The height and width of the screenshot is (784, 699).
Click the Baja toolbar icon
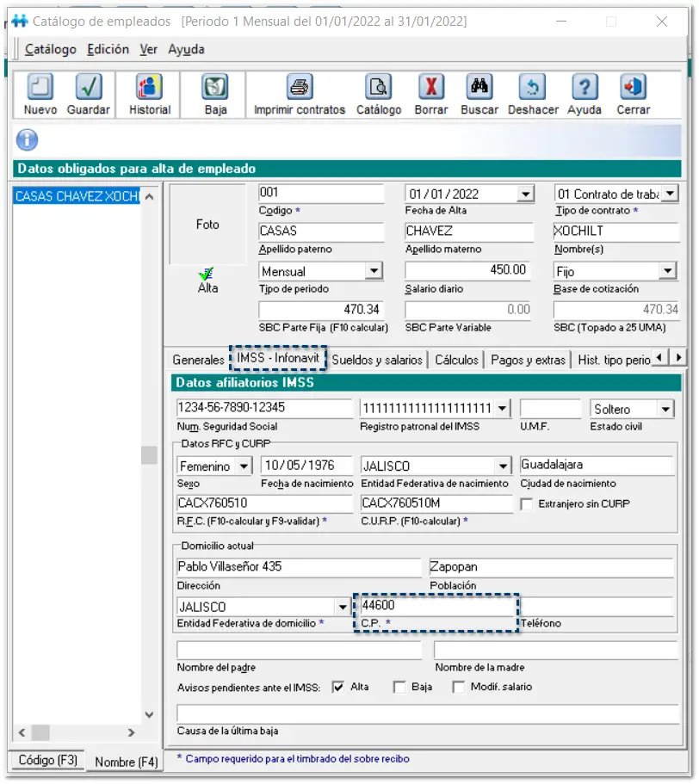pyautogui.click(x=215, y=87)
